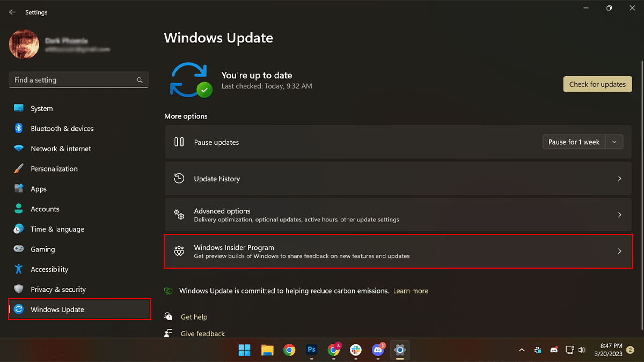Screen dimensions: 644x362
Task: Click the Find a setting search box
Action: tap(72, 80)
